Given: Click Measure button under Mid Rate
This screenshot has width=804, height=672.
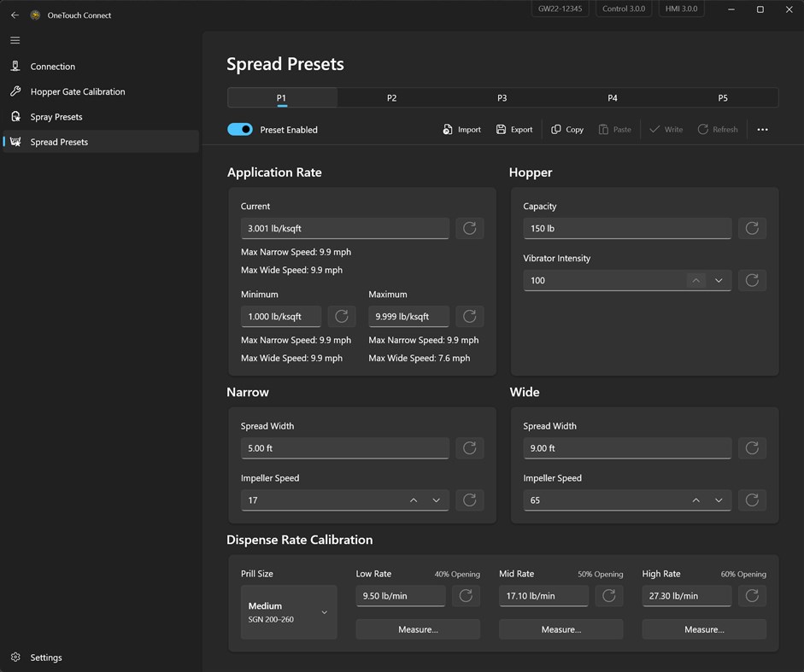Looking at the screenshot, I should [560, 629].
